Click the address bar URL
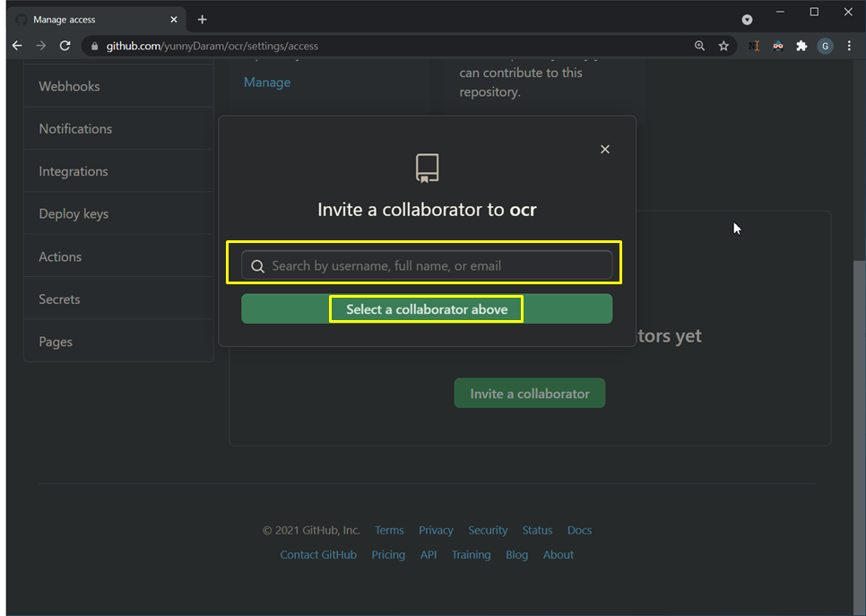 (x=212, y=47)
